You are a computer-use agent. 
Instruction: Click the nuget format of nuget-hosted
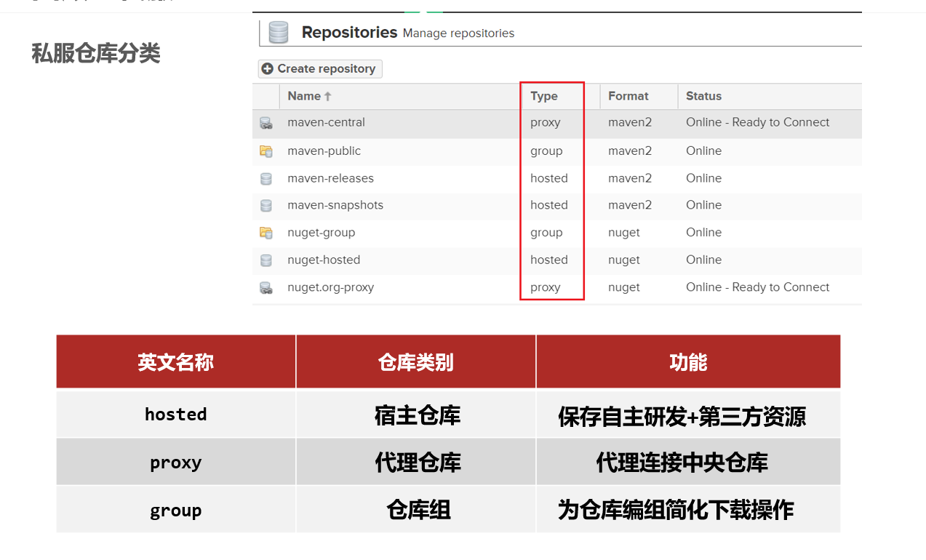[x=624, y=260]
